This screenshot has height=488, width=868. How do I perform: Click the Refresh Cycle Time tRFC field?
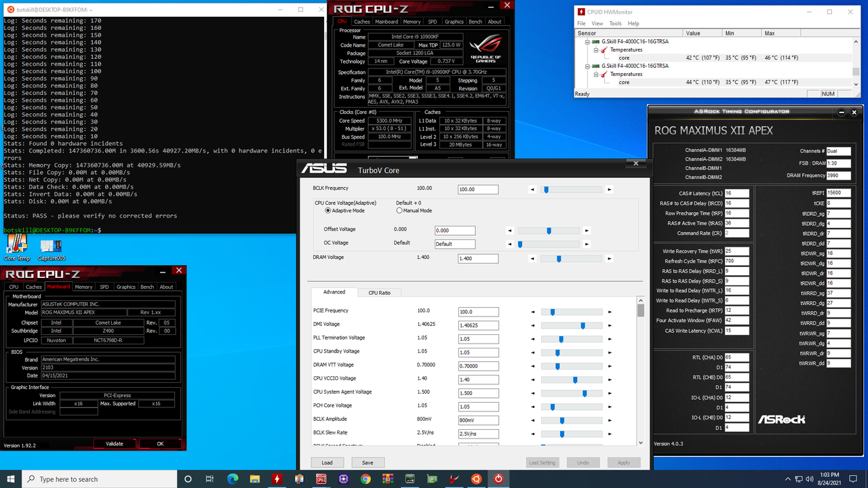point(736,261)
